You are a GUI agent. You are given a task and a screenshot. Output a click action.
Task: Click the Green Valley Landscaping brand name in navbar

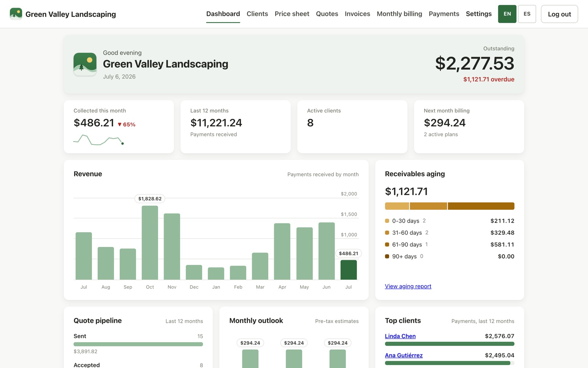coord(71,14)
